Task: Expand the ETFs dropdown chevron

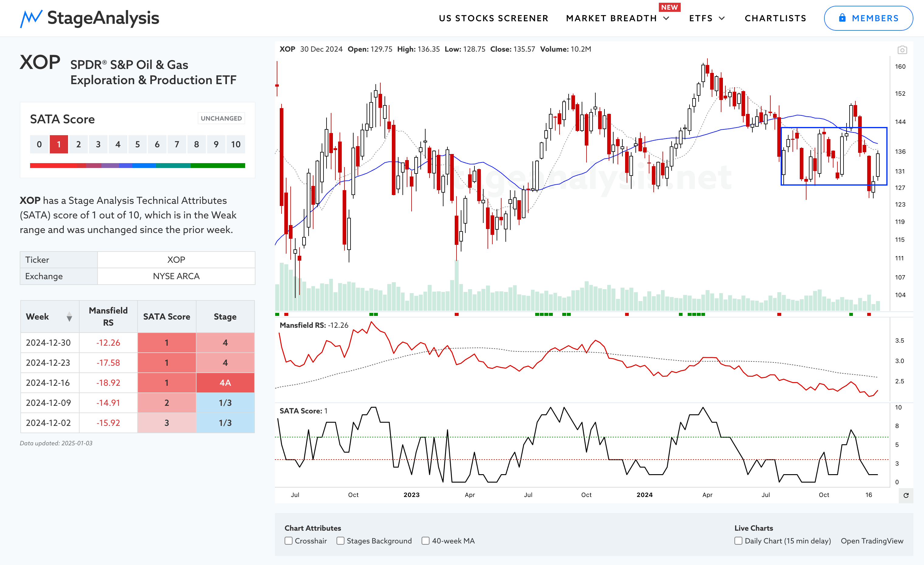Action: (x=722, y=18)
